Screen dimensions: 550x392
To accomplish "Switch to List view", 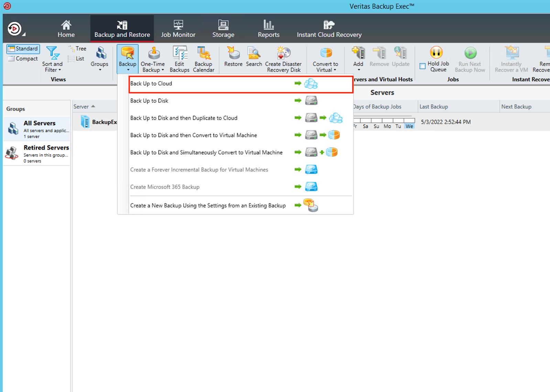I will point(76,59).
